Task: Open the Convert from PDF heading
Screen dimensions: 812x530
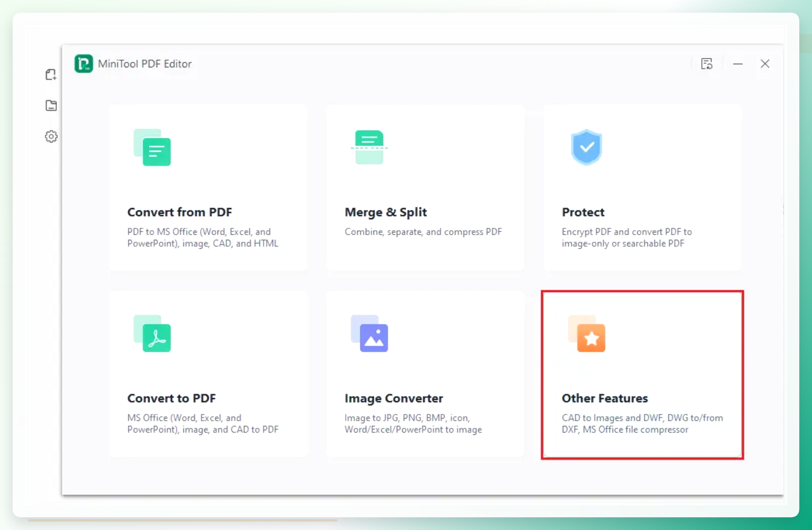Action: coord(180,212)
